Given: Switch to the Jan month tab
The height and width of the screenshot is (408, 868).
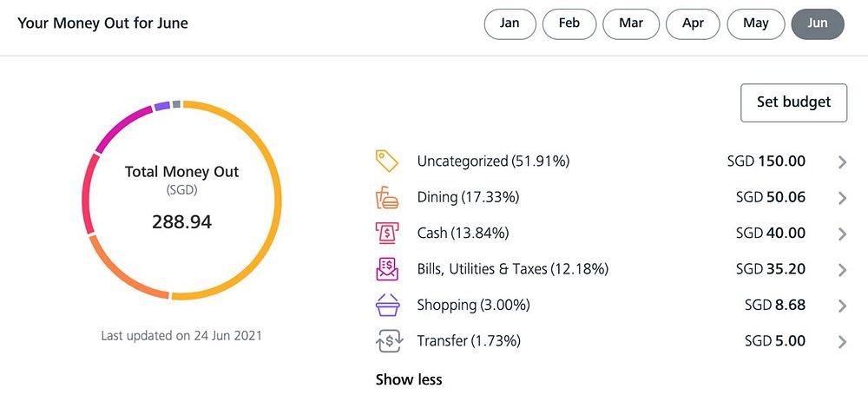Looking at the screenshot, I should 510,23.
